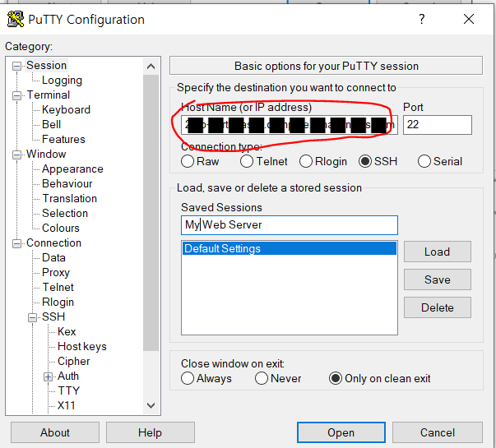Open Bell settings
This screenshot has height=448, width=496.
[51, 125]
